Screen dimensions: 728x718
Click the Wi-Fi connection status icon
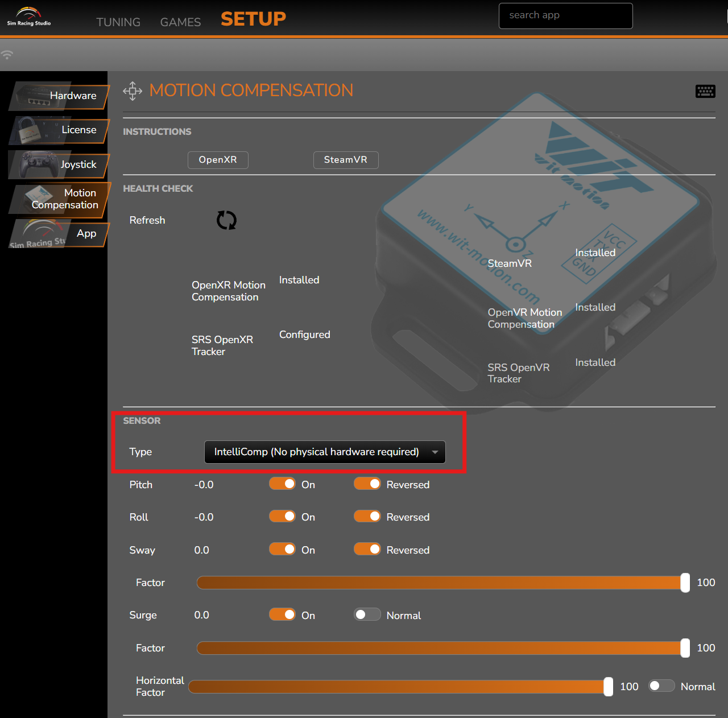(x=7, y=55)
